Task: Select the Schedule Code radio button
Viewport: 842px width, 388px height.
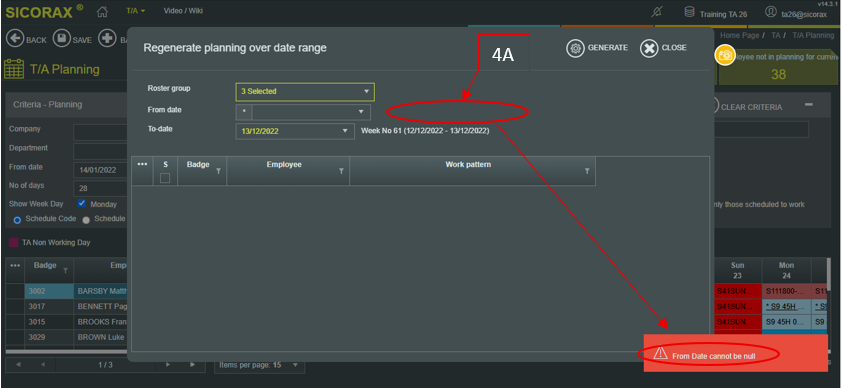Action: [x=17, y=220]
